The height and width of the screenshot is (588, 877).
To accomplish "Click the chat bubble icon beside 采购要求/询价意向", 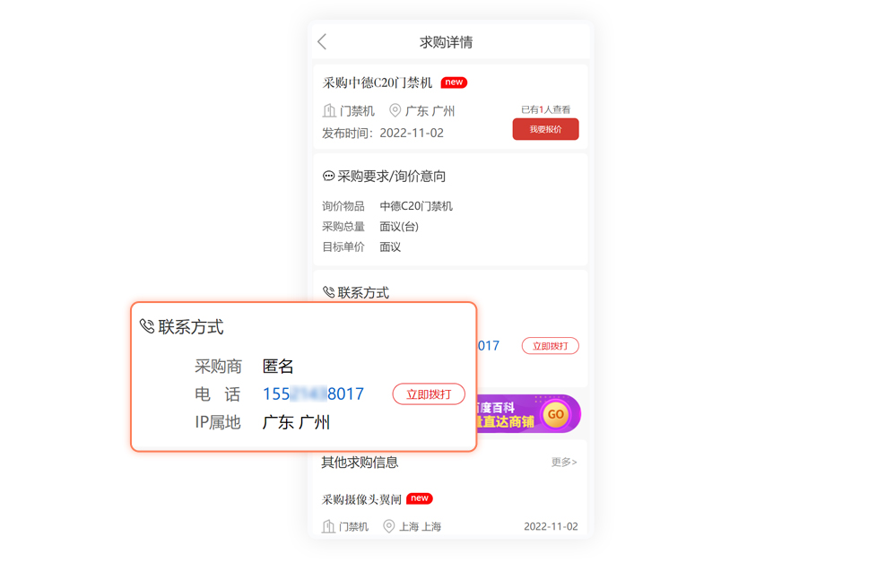I will [x=329, y=176].
